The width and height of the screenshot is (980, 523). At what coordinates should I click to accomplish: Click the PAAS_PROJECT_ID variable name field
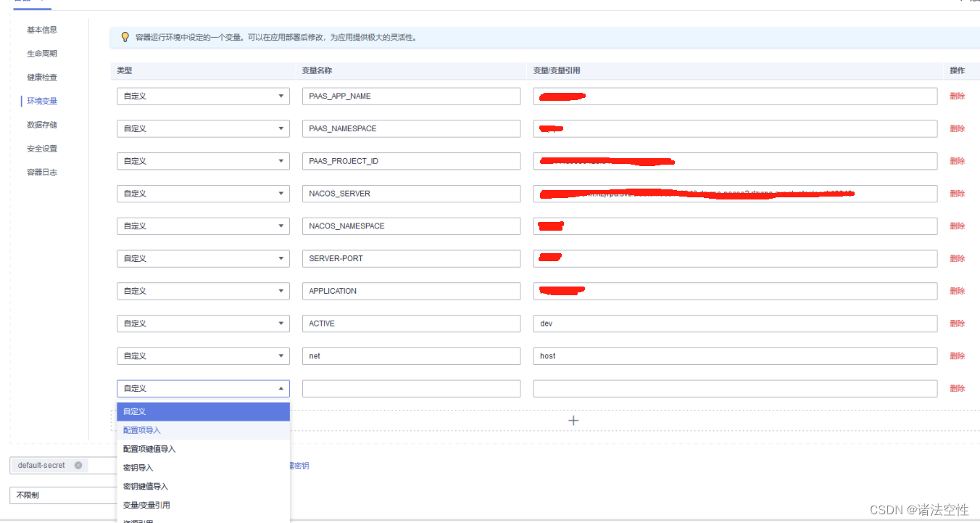pyautogui.click(x=411, y=161)
